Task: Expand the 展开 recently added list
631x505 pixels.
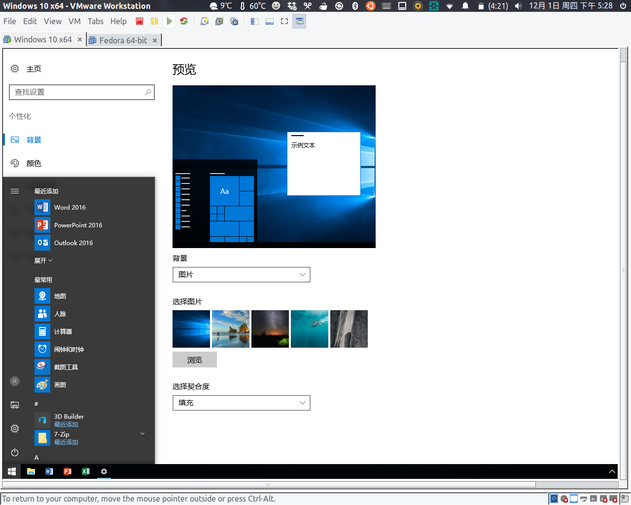Action: coord(43,260)
